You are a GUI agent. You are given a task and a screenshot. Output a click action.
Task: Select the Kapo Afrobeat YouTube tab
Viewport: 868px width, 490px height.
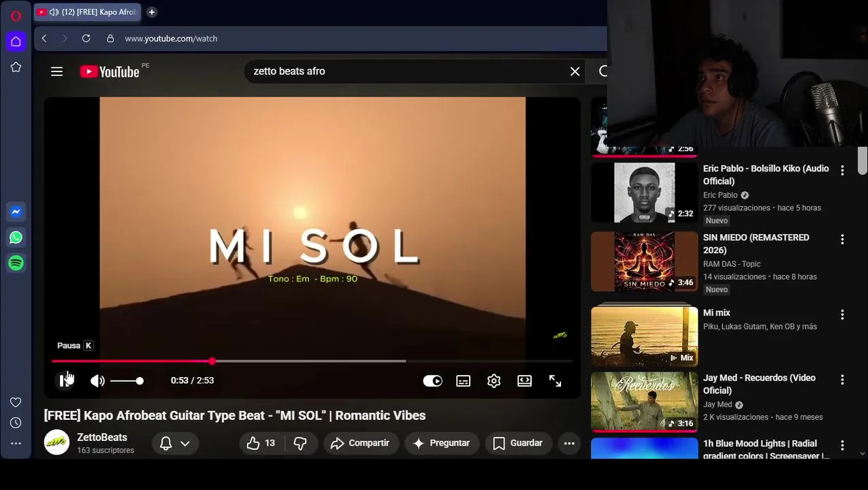click(x=87, y=12)
